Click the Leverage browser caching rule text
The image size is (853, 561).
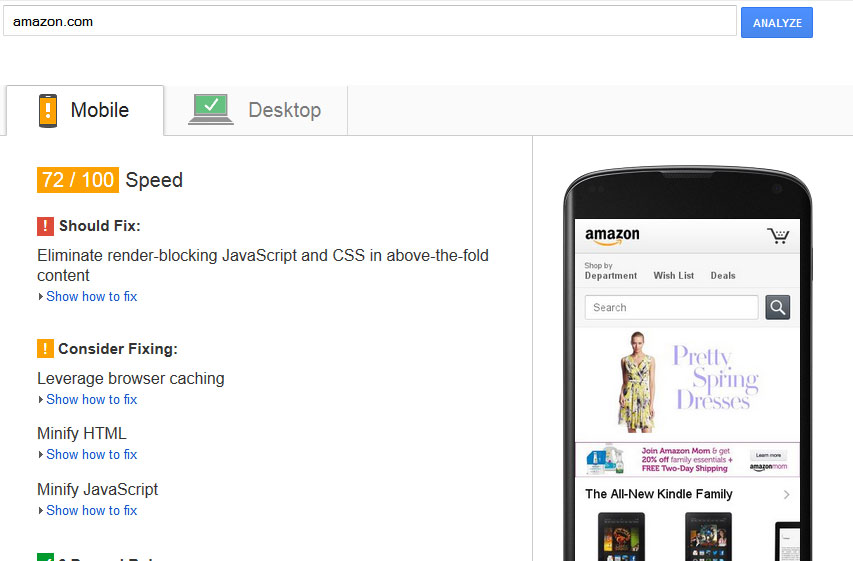(131, 378)
